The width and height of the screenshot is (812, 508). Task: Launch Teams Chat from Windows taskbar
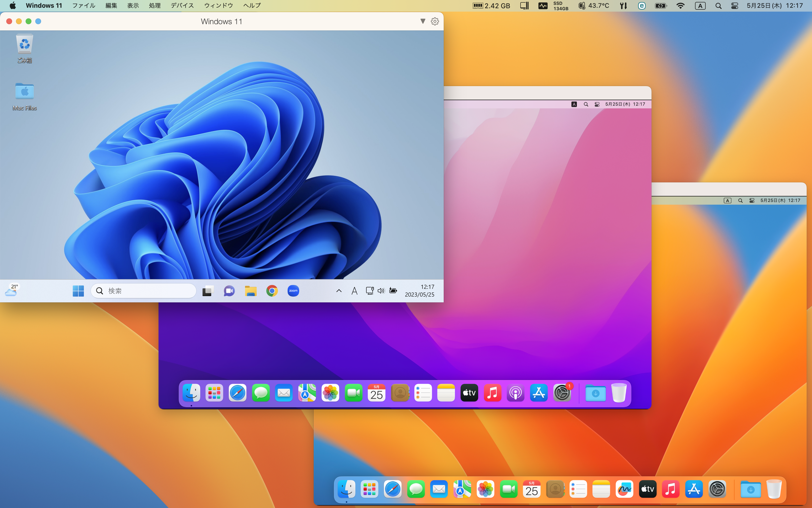tap(229, 291)
